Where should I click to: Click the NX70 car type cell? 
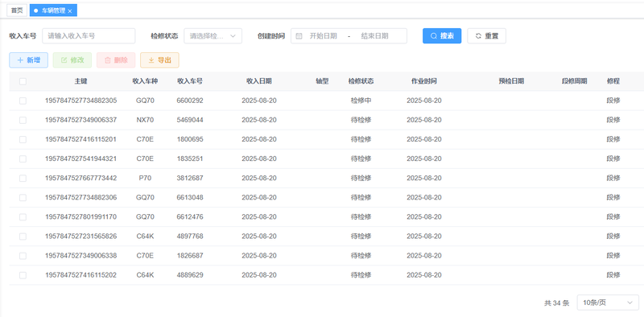(x=145, y=120)
